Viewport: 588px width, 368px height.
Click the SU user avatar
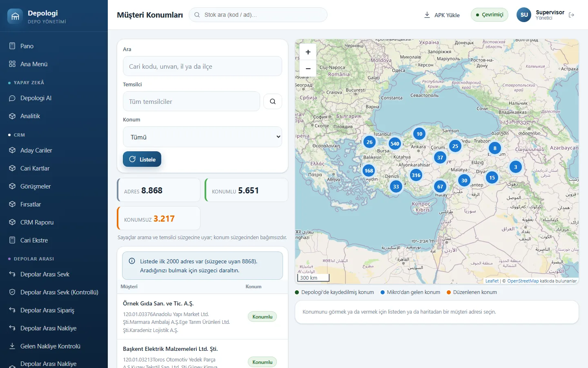524,15
